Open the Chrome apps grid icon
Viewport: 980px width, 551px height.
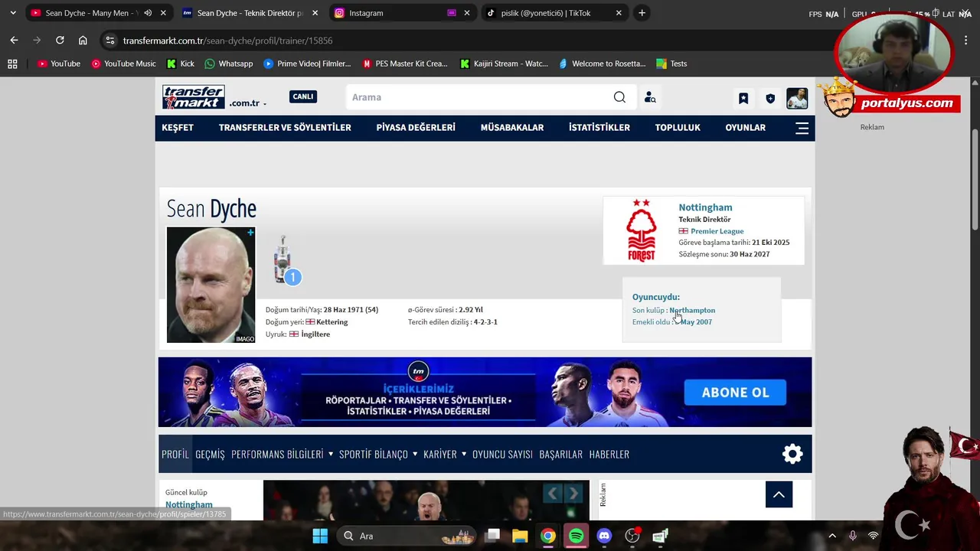point(12,64)
